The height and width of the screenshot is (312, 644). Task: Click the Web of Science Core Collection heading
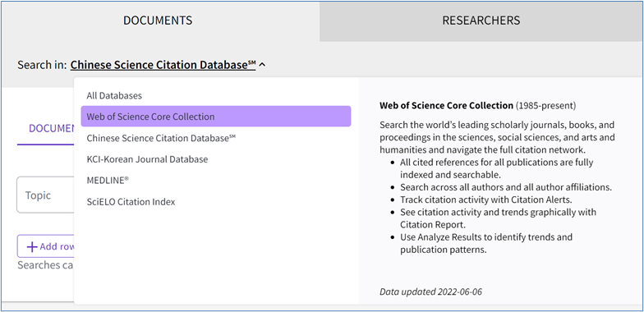(x=447, y=105)
